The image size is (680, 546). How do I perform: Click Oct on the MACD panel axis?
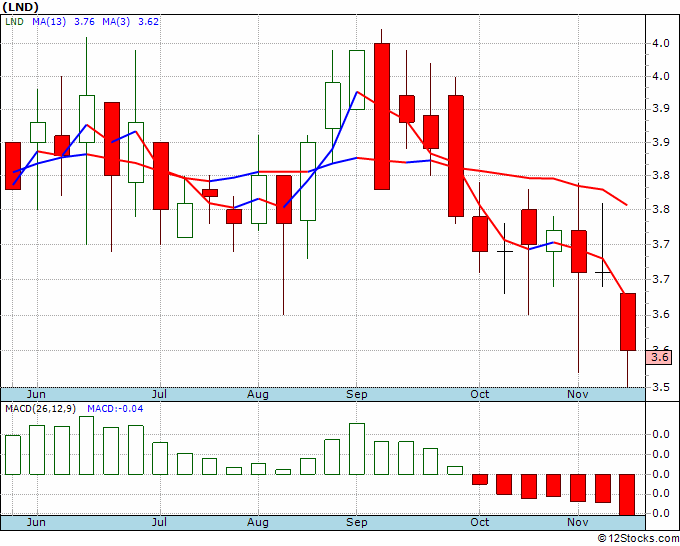click(x=480, y=522)
